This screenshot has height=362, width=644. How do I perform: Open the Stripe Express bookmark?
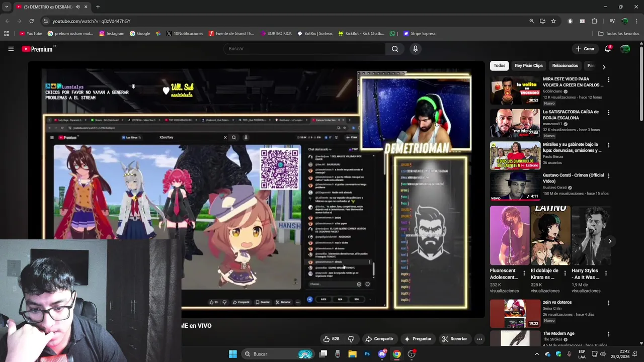(x=419, y=34)
